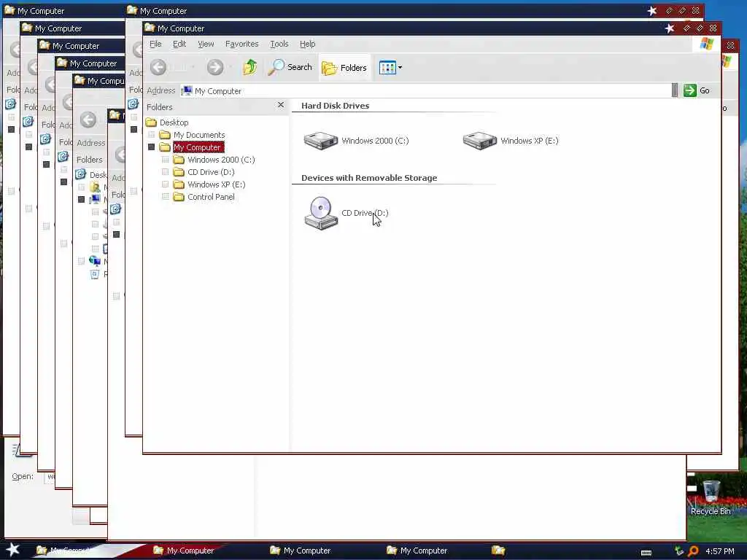Select My Documents in the folder tree
Viewport: 747px width, 560px height.
199,135
